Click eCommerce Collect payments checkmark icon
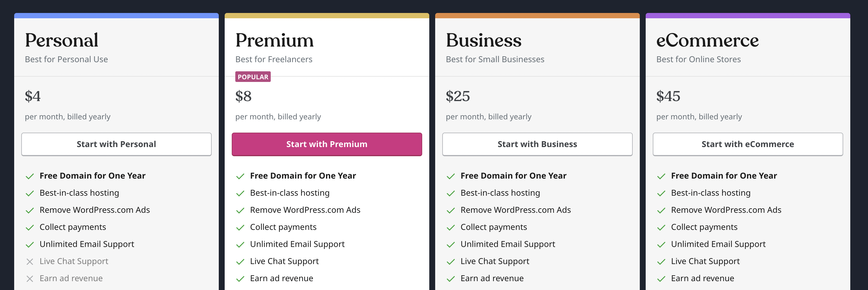Image resolution: width=868 pixels, height=290 pixels. tap(661, 228)
